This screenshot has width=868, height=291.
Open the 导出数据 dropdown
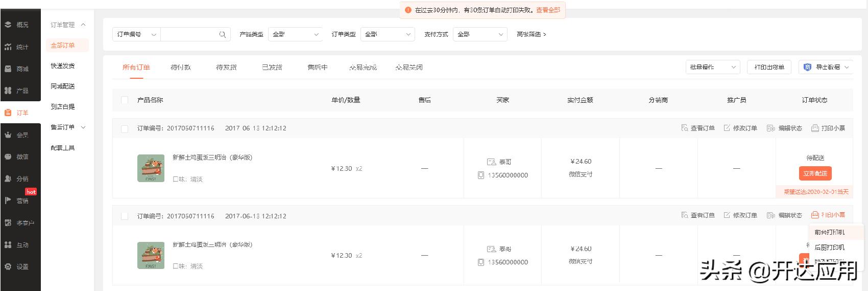(826, 67)
